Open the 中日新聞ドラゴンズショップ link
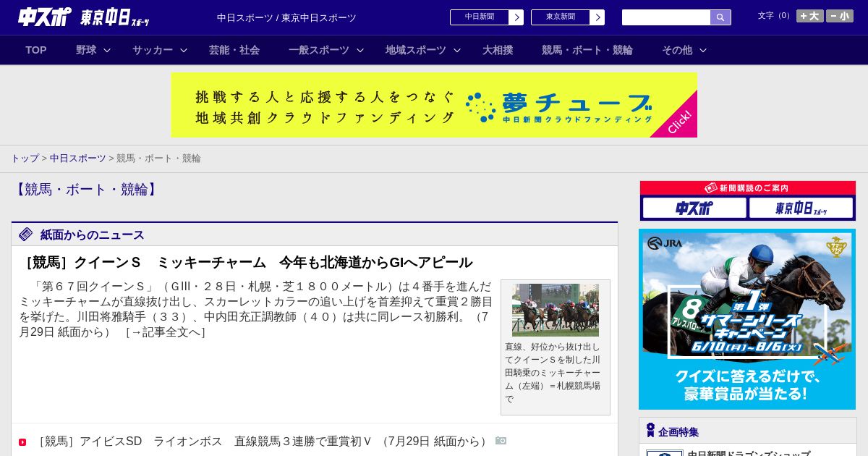Viewport: 868px width, 456px height. (749, 454)
